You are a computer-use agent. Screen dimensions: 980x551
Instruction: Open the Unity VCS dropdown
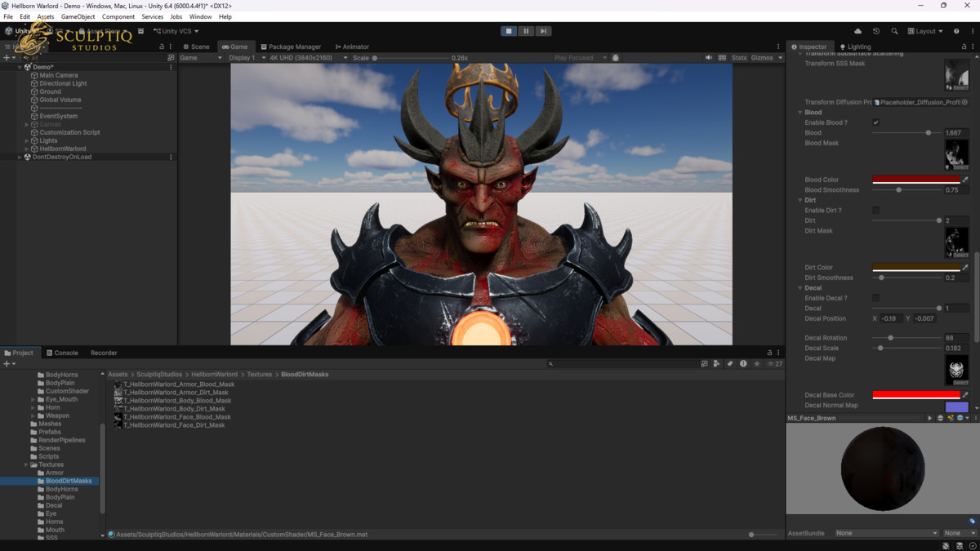tap(176, 31)
